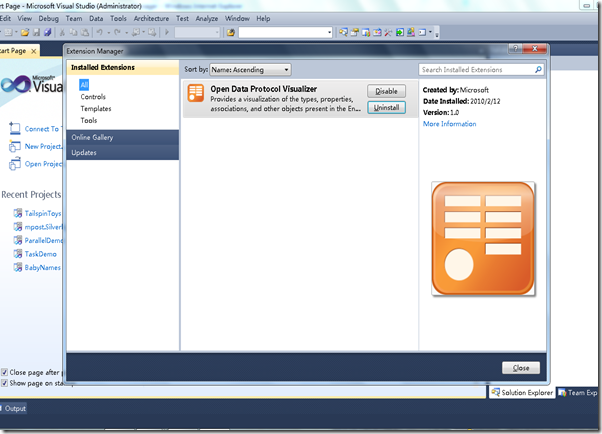This screenshot has height=434, width=602.
Task: Click the Connect To link on Start Page
Action: [42, 129]
